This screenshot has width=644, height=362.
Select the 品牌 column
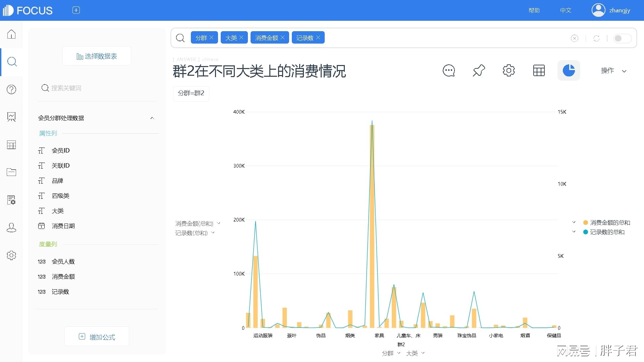click(x=57, y=181)
